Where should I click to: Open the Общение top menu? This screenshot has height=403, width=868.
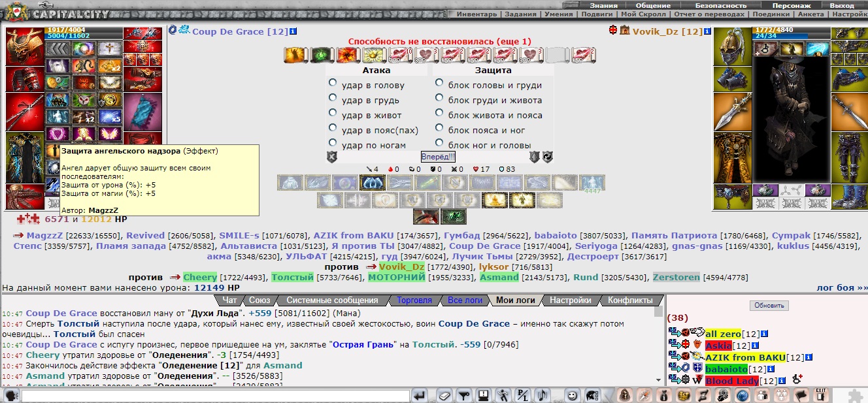pos(653,5)
